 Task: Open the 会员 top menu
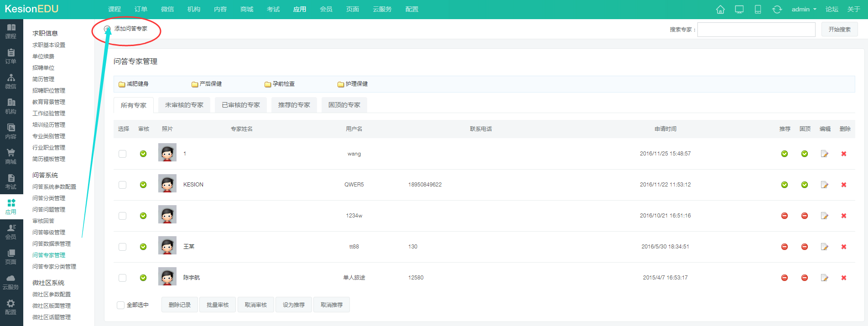326,9
